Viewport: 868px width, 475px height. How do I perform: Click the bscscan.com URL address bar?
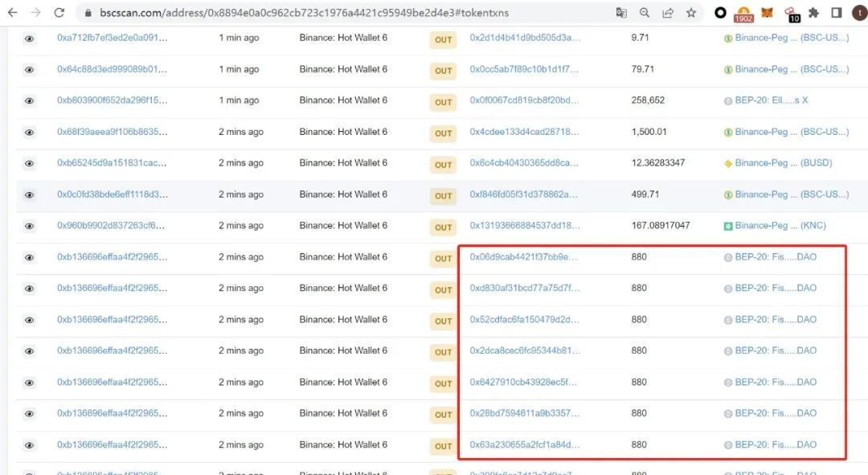304,12
